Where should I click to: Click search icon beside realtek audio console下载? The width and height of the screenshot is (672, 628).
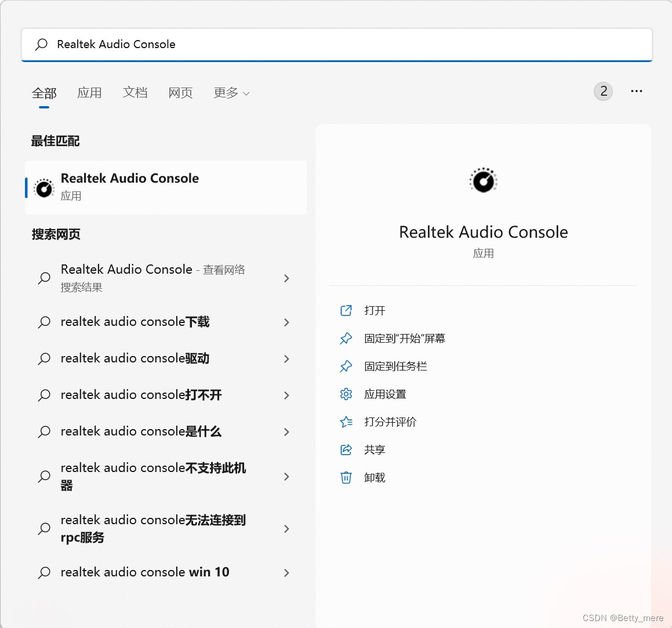pyautogui.click(x=44, y=322)
